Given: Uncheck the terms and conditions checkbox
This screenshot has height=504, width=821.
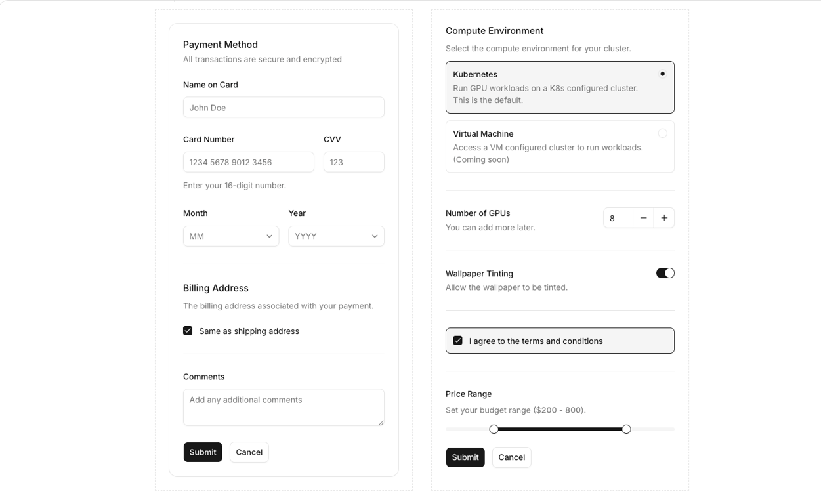Looking at the screenshot, I should (457, 341).
